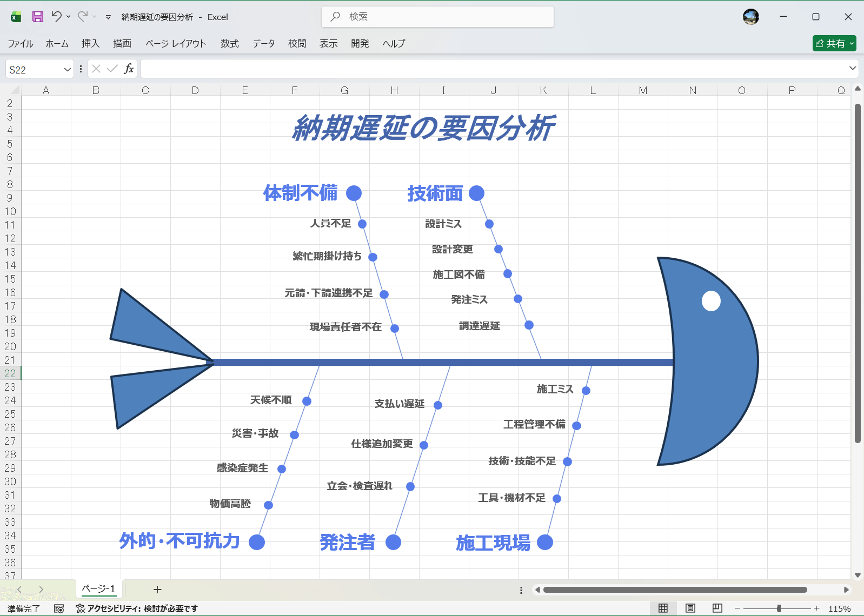Switch to the 描画 ribbon tab
Screen dimensions: 864x616
122,43
